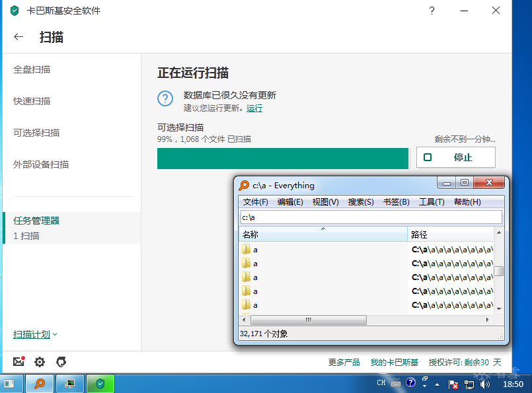
Task: Open the support headset icon
Action: (61, 362)
